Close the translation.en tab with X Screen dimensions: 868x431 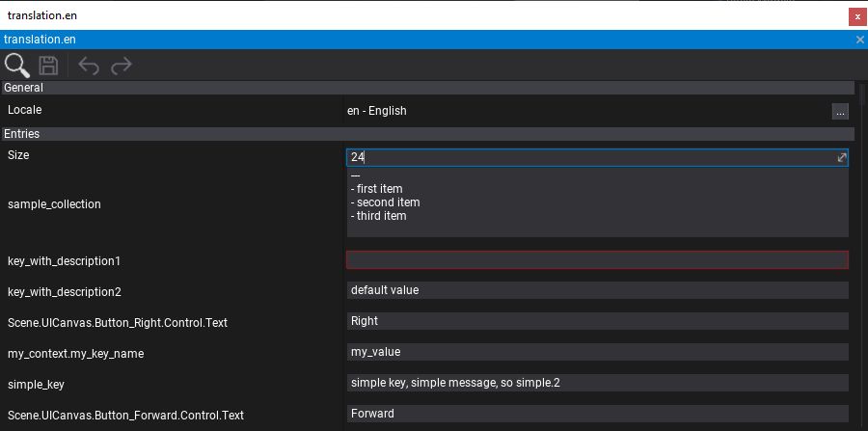(859, 40)
